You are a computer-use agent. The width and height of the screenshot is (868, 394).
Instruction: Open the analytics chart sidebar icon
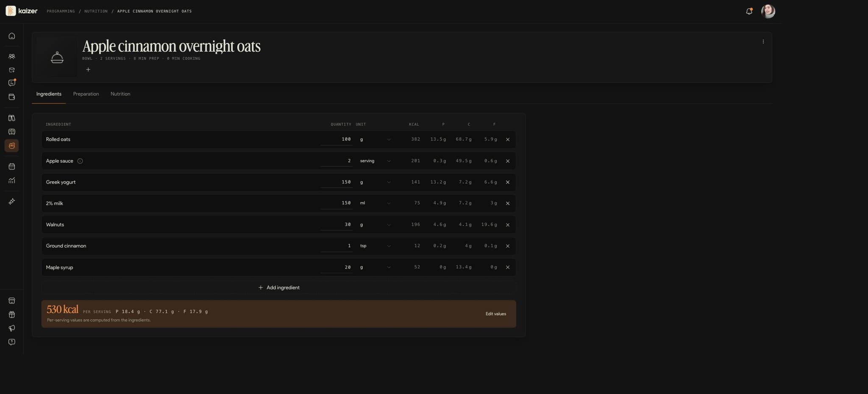tap(12, 180)
